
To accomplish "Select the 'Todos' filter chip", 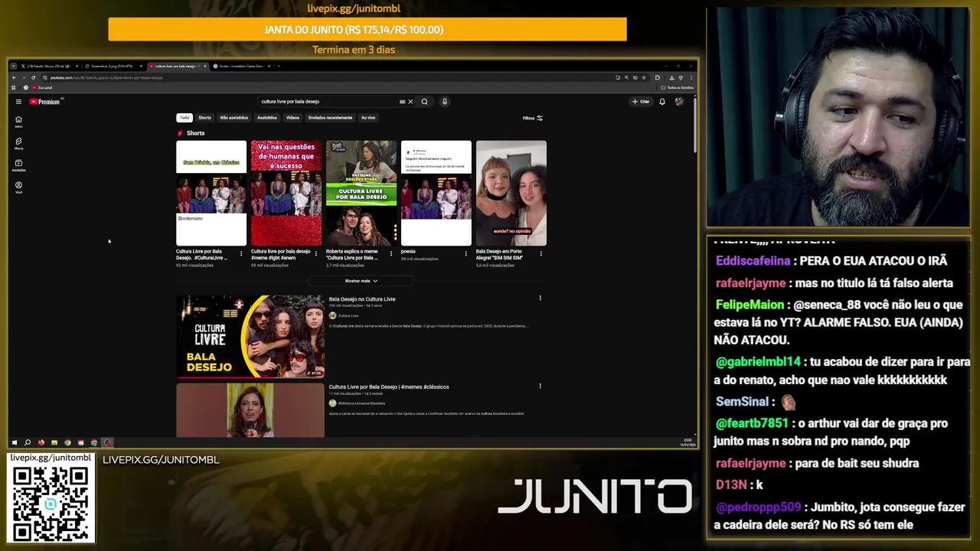I will coord(185,118).
